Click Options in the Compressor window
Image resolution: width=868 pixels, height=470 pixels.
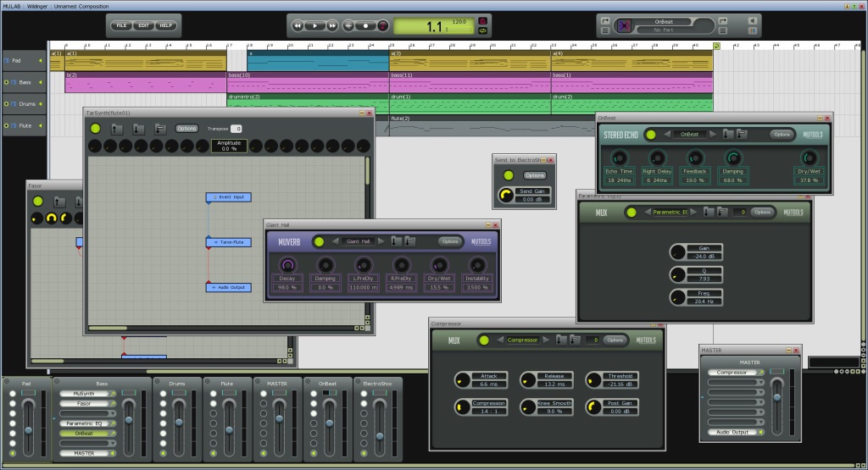(x=614, y=340)
